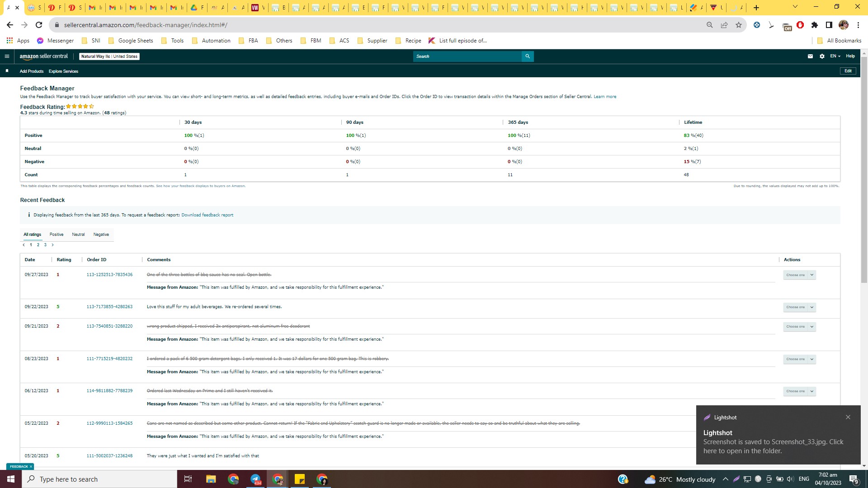The height and width of the screenshot is (488, 868).
Task: Click the Edit button
Action: pos(848,71)
